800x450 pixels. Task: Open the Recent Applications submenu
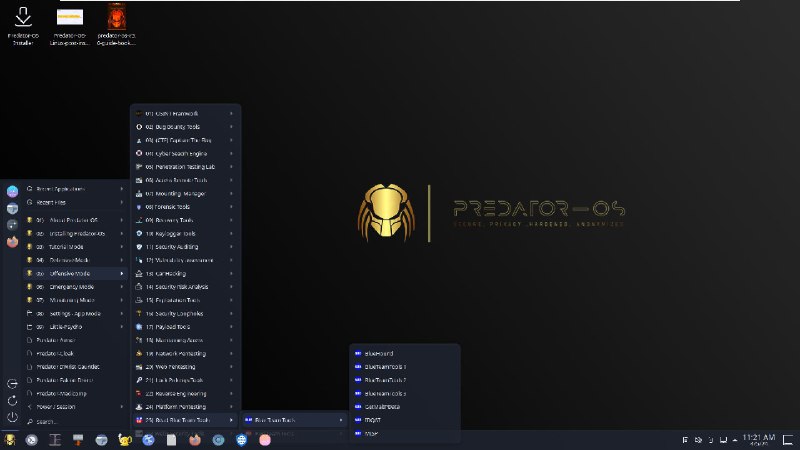coord(76,189)
